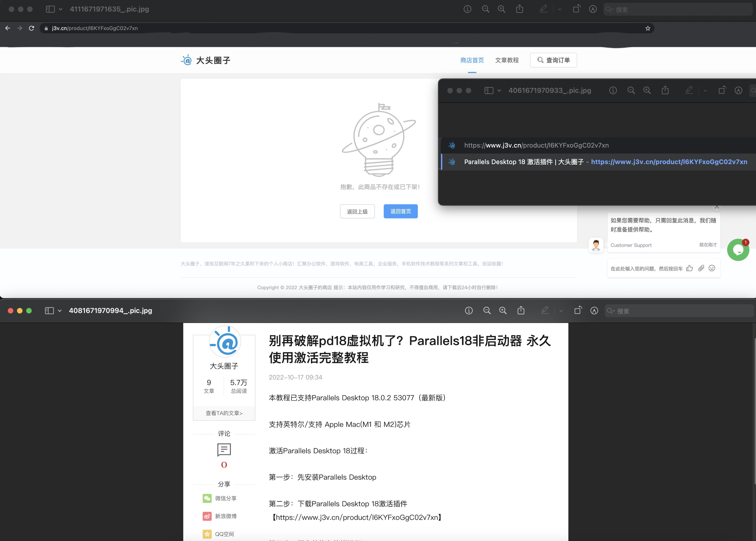This screenshot has height=541, width=756.
Task: Open highlight pen options dropdown arrow
Action: click(x=561, y=311)
